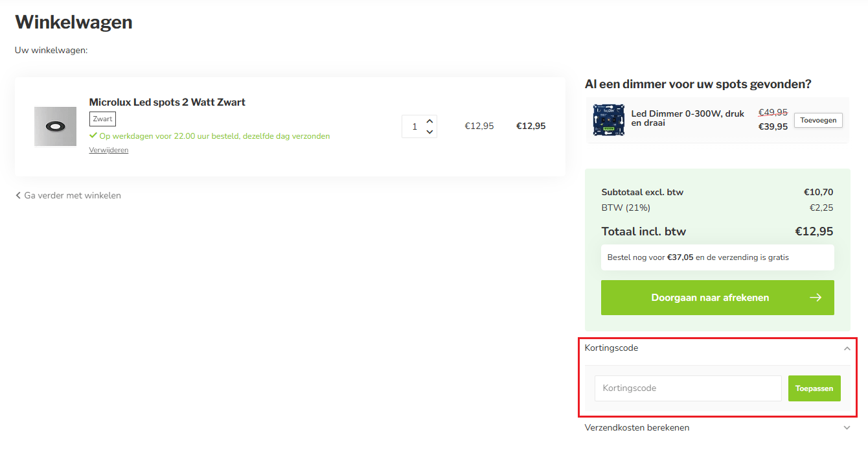The width and height of the screenshot is (868, 450).
Task: Focus the Kortingscode input field
Action: pos(688,388)
